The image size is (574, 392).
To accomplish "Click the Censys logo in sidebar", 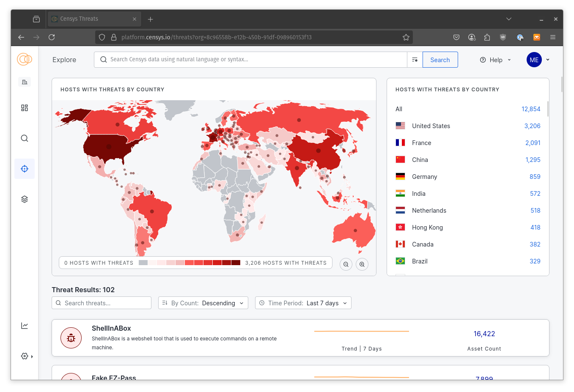I will 25,59.
